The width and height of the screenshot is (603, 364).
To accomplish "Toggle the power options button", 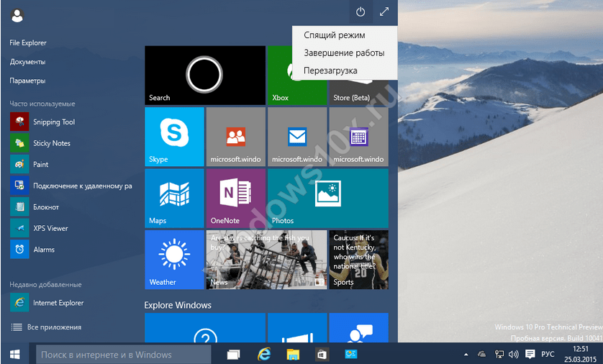I will 361,12.
